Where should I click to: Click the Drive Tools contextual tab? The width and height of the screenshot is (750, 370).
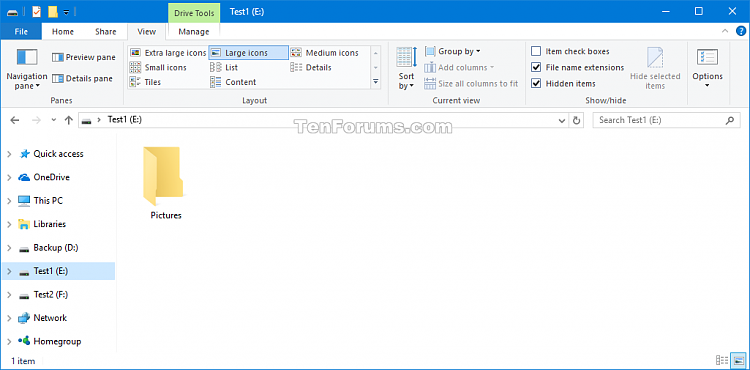(x=194, y=12)
